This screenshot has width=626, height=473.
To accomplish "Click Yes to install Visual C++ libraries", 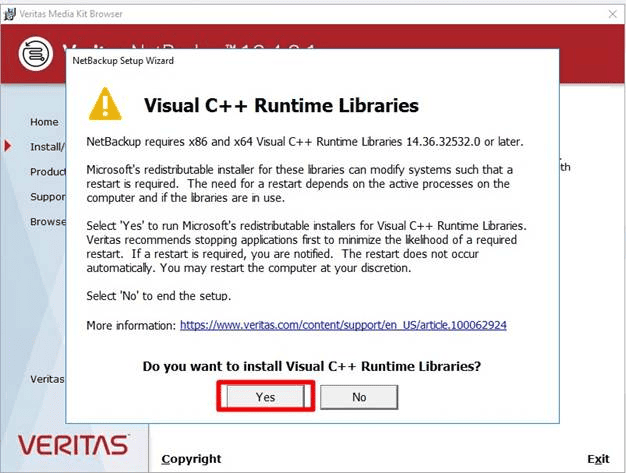I will [x=265, y=397].
